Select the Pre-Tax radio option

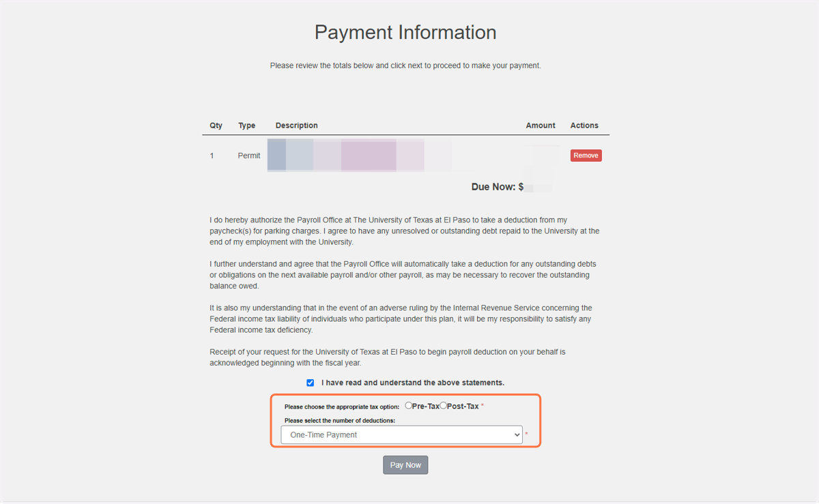pyautogui.click(x=409, y=406)
